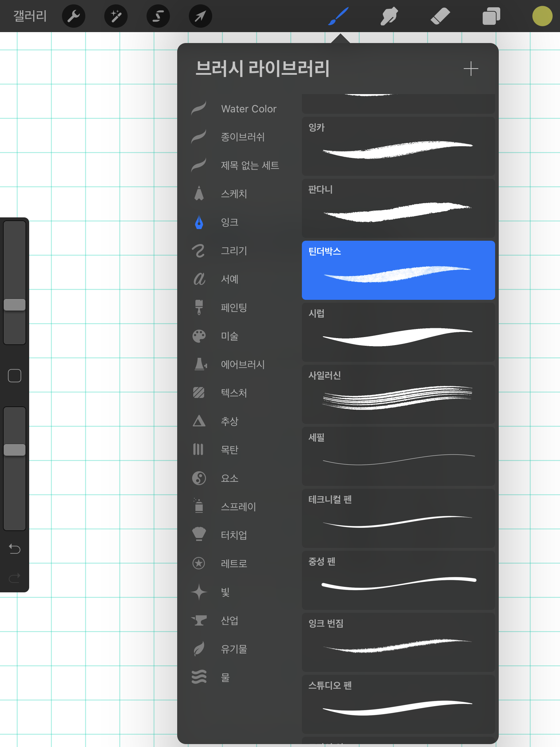Return to the 갤러리 gallery
The image size is (560, 747).
pos(30,16)
